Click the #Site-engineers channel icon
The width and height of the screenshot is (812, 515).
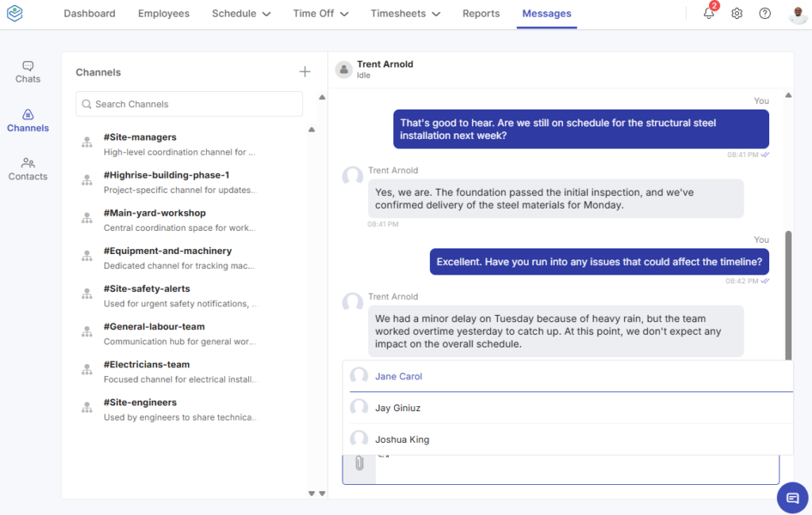click(87, 407)
